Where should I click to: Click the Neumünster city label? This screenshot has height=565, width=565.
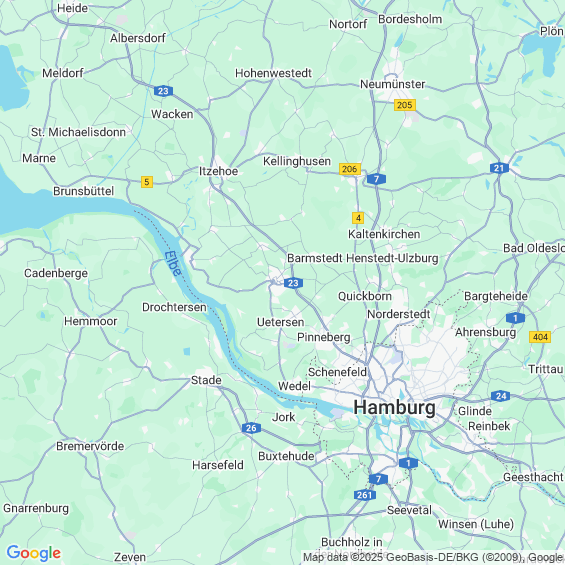pyautogui.click(x=392, y=84)
